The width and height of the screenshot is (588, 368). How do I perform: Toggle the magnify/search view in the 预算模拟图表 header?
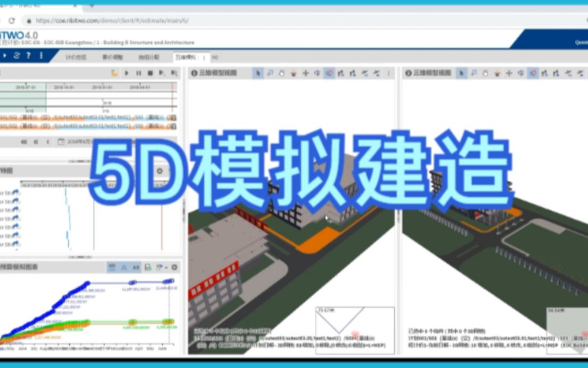click(x=124, y=267)
